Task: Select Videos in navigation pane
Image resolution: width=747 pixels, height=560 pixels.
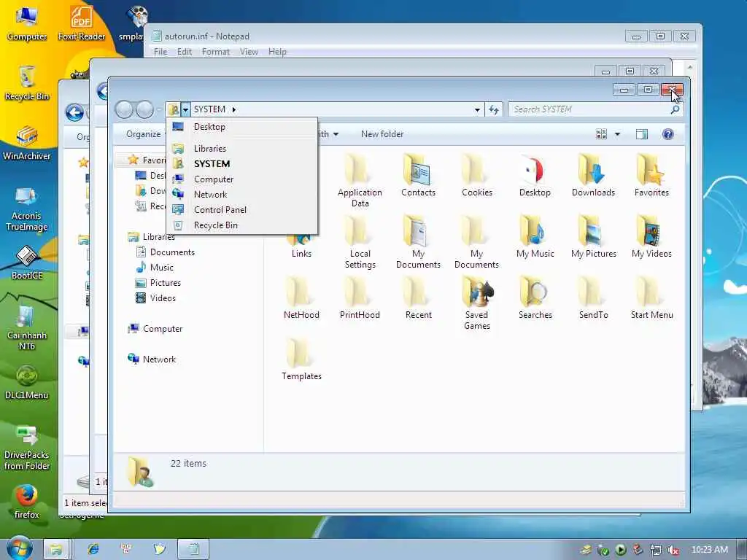Action: [x=155, y=298]
